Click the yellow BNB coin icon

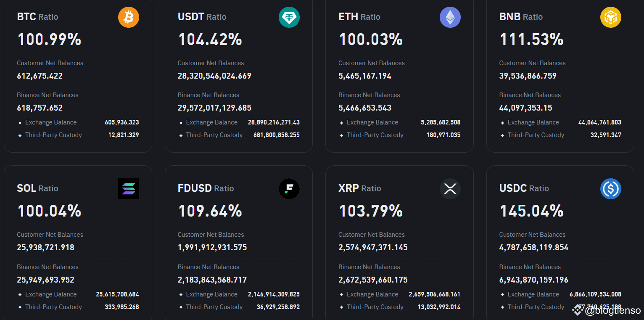pos(611,17)
